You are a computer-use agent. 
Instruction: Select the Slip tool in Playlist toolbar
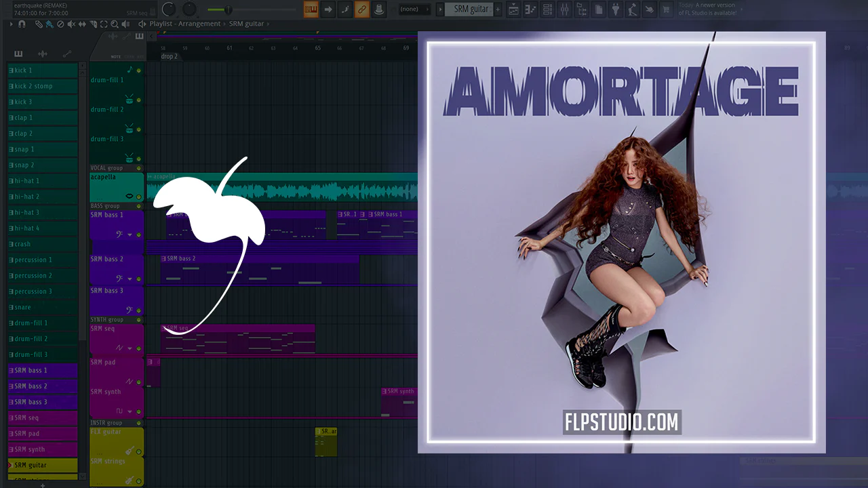[x=82, y=24]
